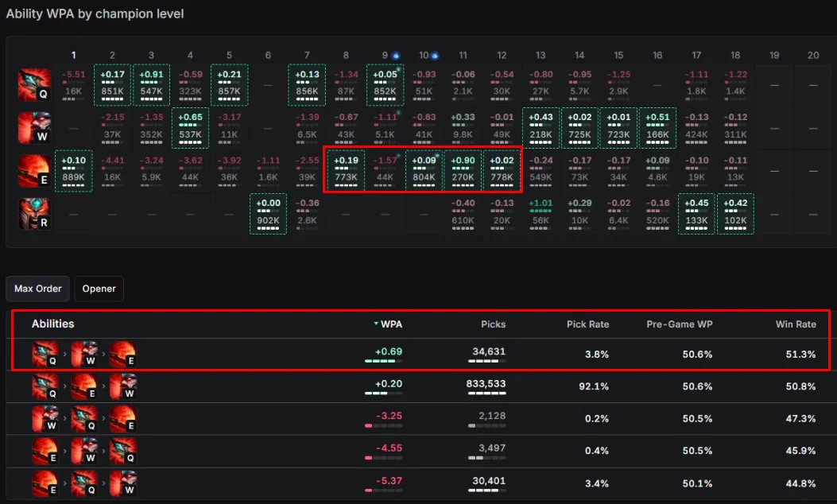The height and width of the screenshot is (504, 837).
Task: Sort by the Pre-Game WP column header
Action: (x=680, y=324)
